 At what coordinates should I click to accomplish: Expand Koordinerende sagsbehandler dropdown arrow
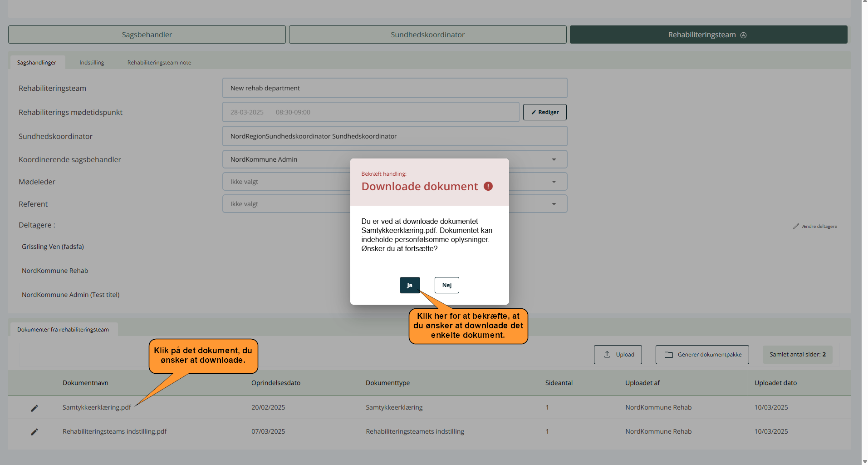pos(554,159)
